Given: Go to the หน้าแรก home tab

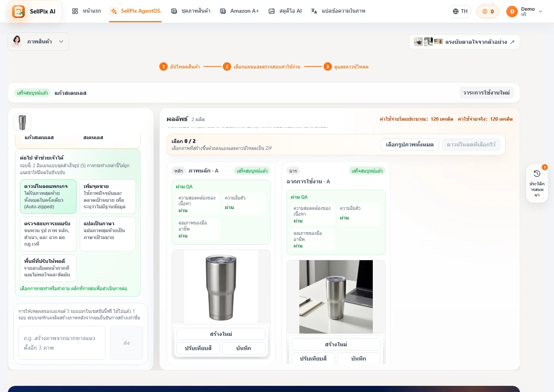Looking at the screenshot, I should 87,11.
